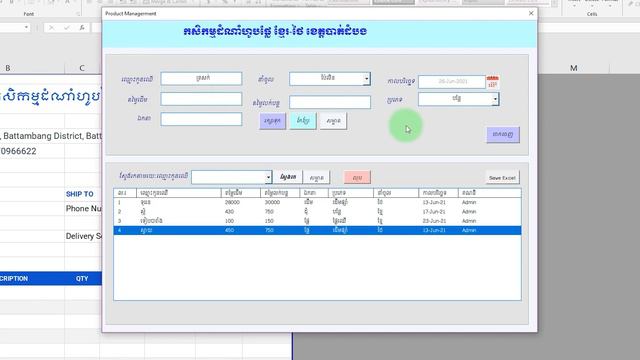Open the Excel name box dropdown arrow
The height and width of the screenshot is (360, 640).
(26, 28)
